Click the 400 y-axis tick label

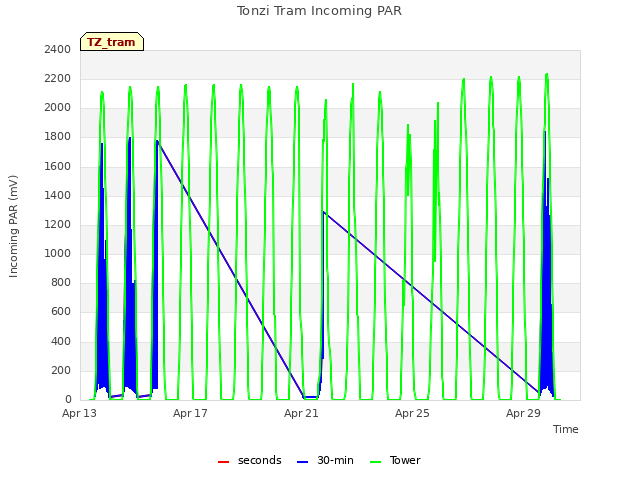point(61,341)
